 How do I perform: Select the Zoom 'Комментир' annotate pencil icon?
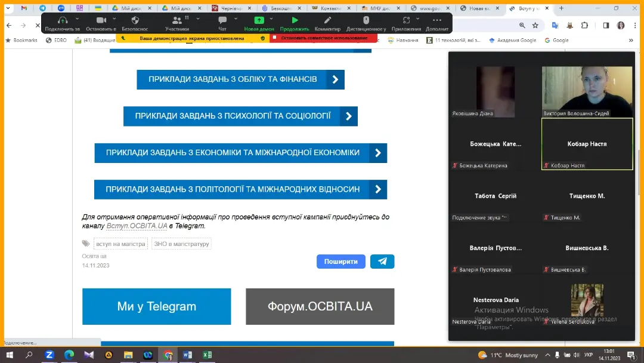point(327,20)
